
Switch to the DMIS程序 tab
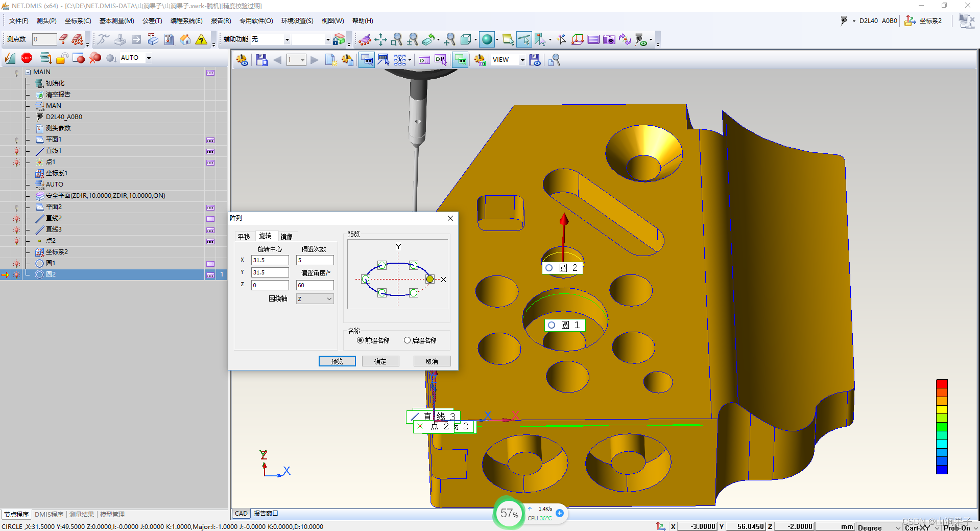point(49,515)
